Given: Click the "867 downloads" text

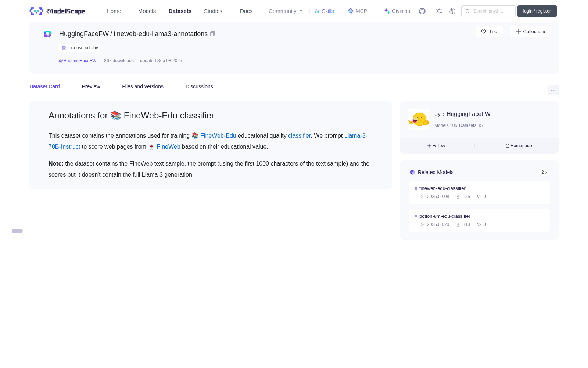Looking at the screenshot, I should (119, 61).
